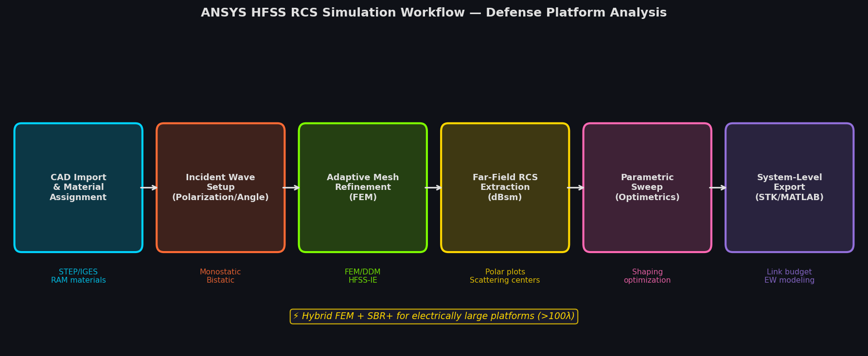The image size is (868, 356).
Task: Click the ANSYS HFSS RCS Simulation Workflow title
Action: point(434,13)
